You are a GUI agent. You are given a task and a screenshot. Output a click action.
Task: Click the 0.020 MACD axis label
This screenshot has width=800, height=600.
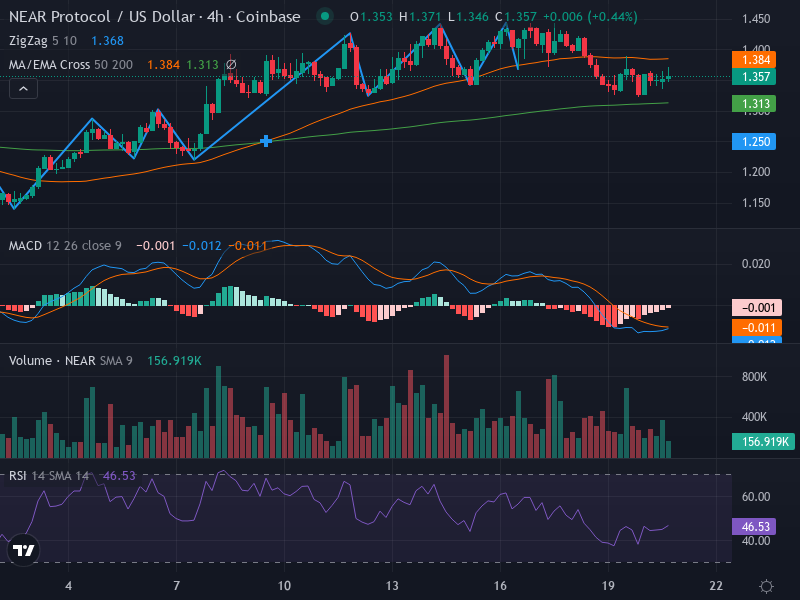tap(756, 264)
